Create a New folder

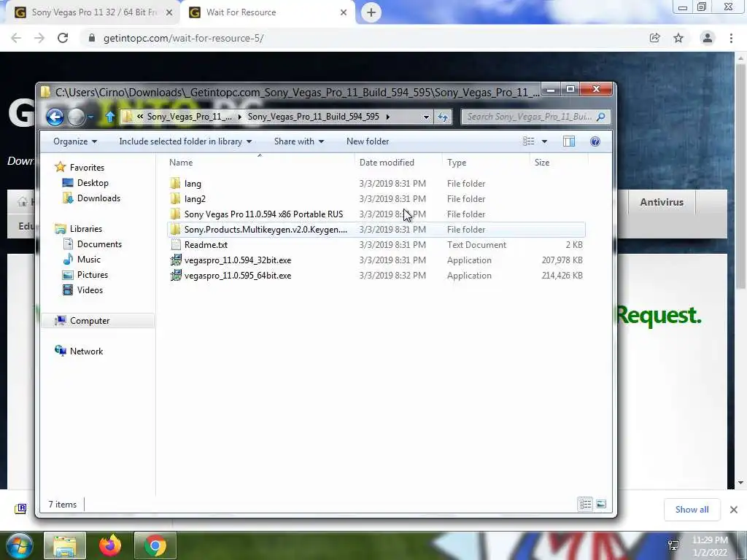pos(368,141)
